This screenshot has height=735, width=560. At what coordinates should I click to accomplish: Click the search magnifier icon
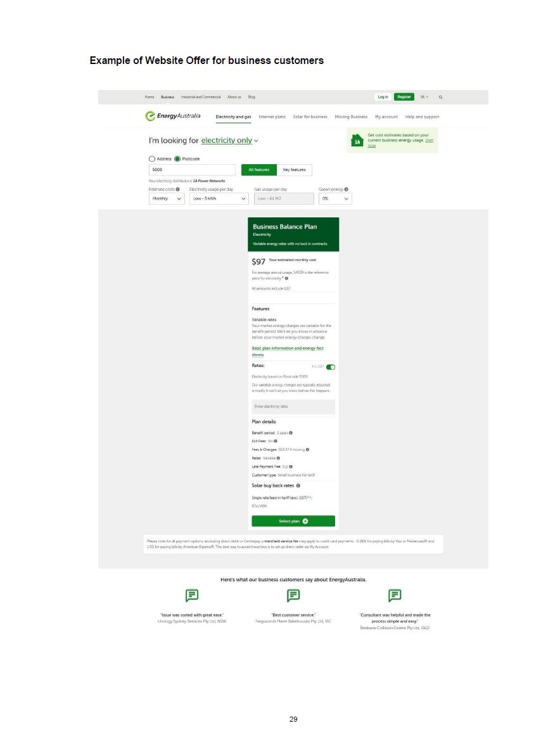coord(440,97)
